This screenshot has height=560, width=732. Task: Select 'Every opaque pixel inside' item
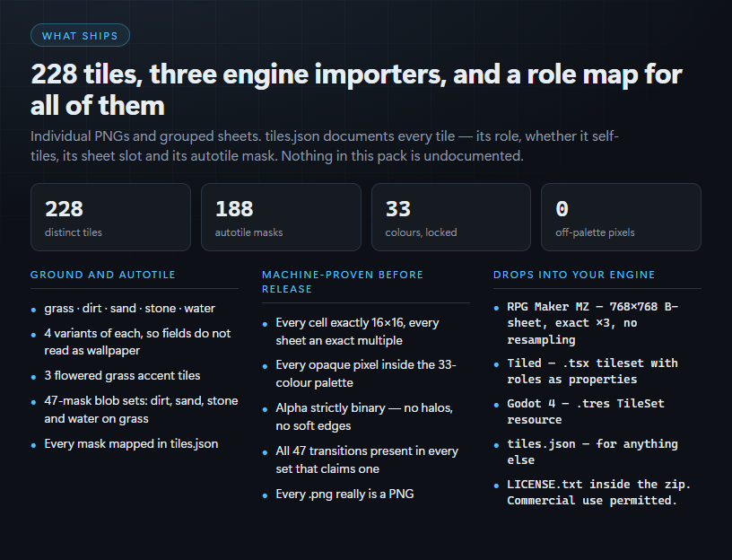pyautogui.click(x=366, y=373)
